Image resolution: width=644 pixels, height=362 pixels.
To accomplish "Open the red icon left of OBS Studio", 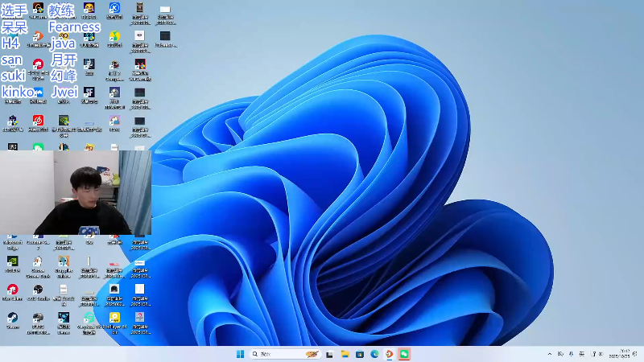I will point(12,290).
